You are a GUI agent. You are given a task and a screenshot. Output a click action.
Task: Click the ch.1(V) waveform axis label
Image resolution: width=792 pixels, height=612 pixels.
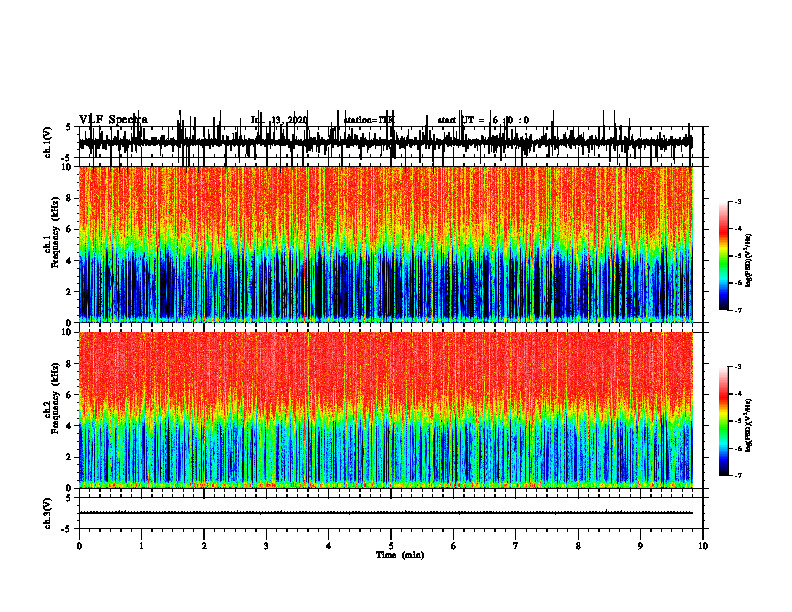tap(48, 142)
